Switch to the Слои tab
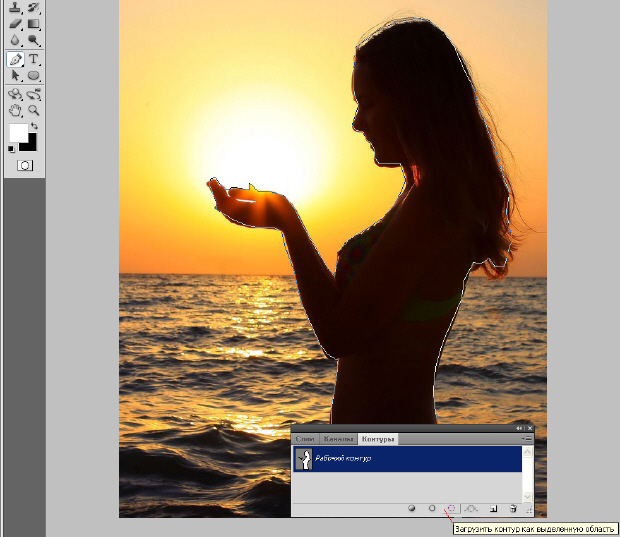The height and width of the screenshot is (537, 620). click(306, 439)
